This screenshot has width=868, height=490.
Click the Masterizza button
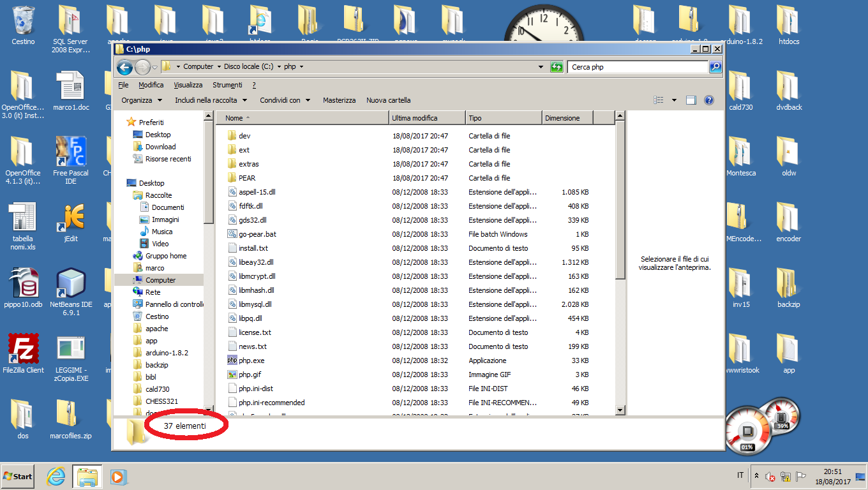pyautogui.click(x=339, y=100)
